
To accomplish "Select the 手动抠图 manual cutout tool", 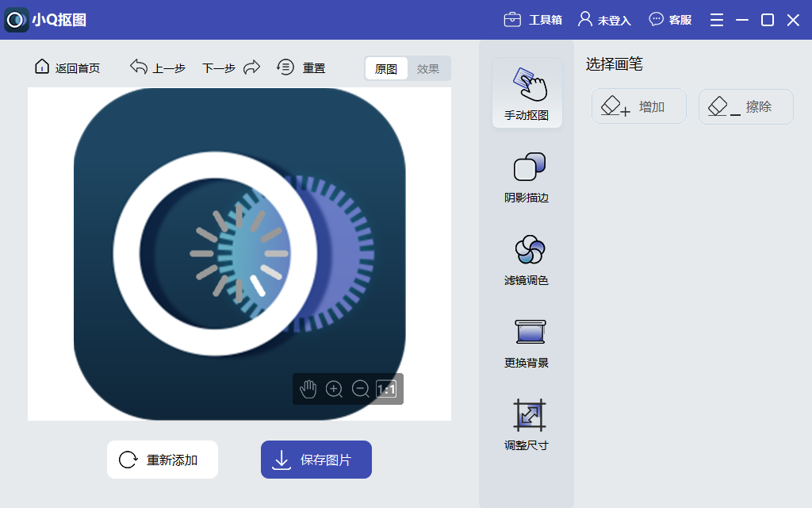I will 527,93.
